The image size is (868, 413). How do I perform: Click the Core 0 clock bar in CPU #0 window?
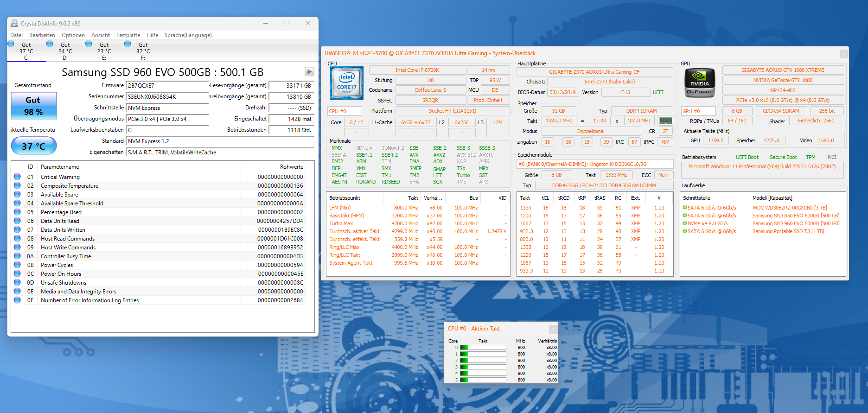click(483, 347)
